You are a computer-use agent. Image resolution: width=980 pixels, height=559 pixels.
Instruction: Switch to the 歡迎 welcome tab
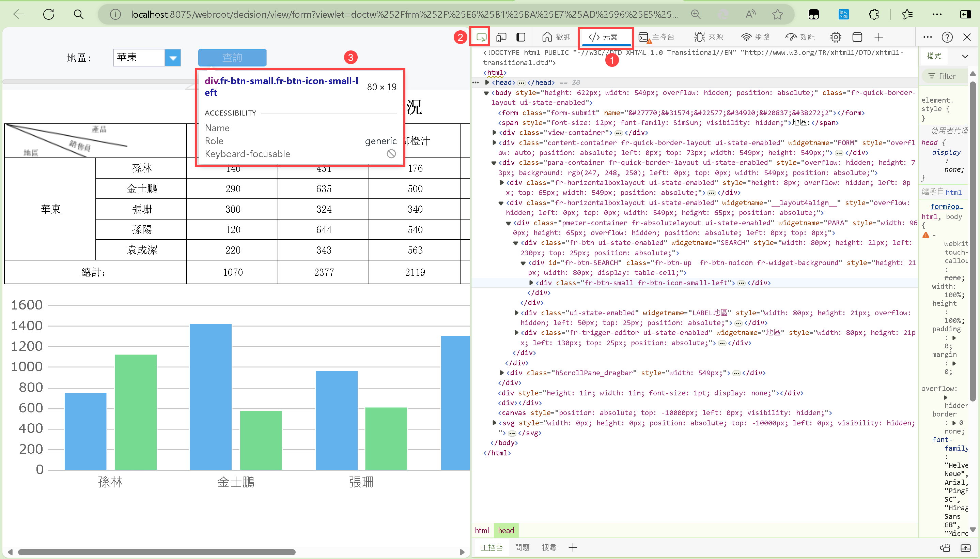556,37
